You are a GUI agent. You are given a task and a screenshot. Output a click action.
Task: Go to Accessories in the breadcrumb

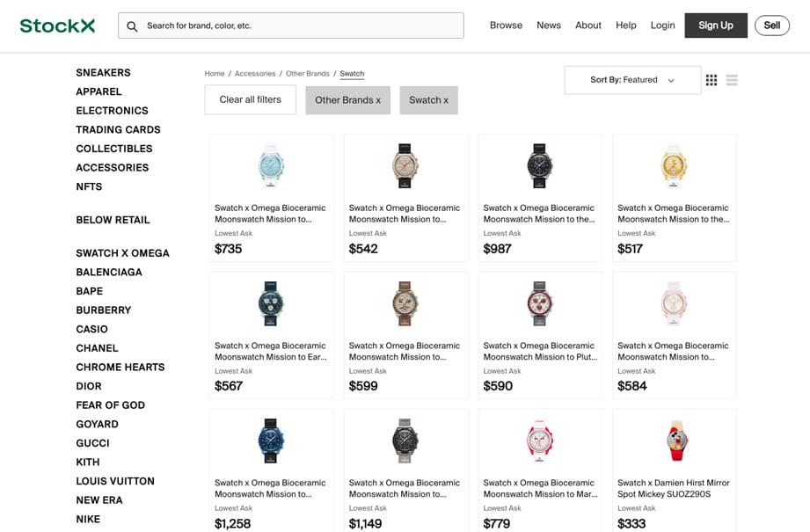pos(255,74)
